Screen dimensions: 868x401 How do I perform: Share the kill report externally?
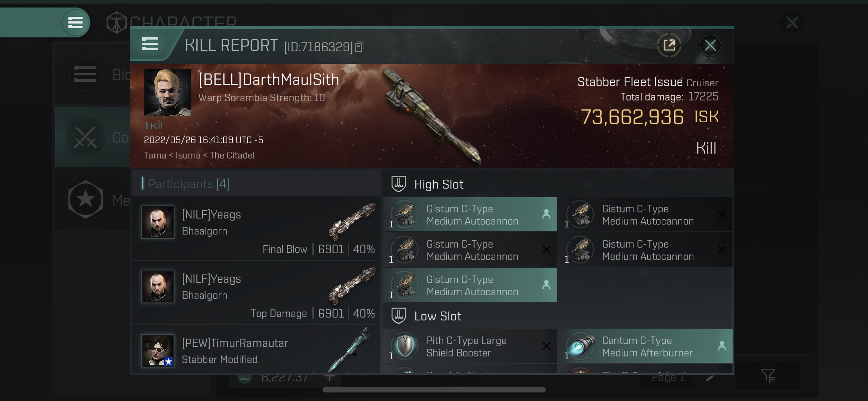pyautogui.click(x=669, y=45)
